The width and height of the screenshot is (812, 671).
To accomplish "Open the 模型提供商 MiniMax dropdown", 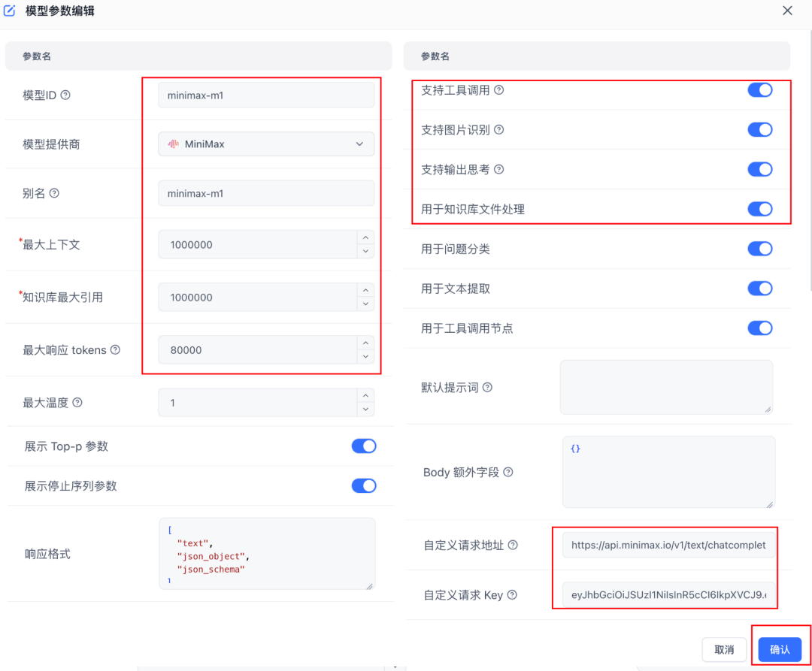I will click(x=266, y=144).
